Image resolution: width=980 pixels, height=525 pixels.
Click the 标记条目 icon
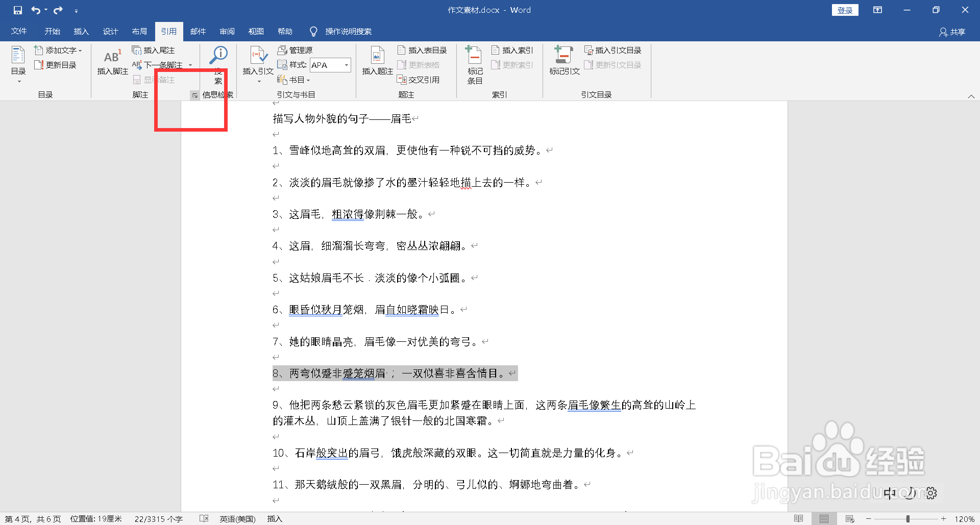click(x=475, y=64)
